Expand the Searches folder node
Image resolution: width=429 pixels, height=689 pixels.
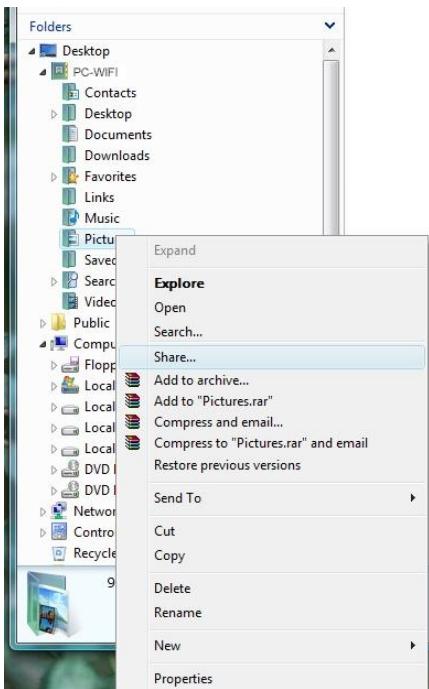[54, 282]
